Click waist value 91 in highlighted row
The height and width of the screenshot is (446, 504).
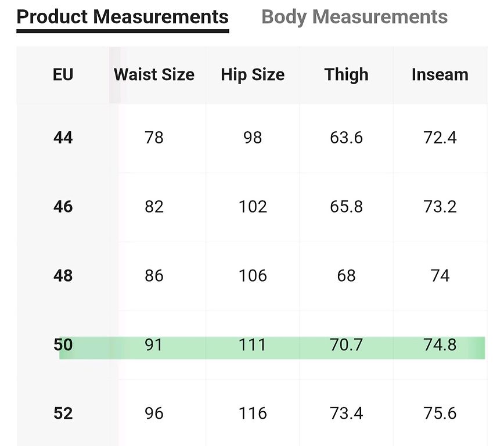[154, 345]
